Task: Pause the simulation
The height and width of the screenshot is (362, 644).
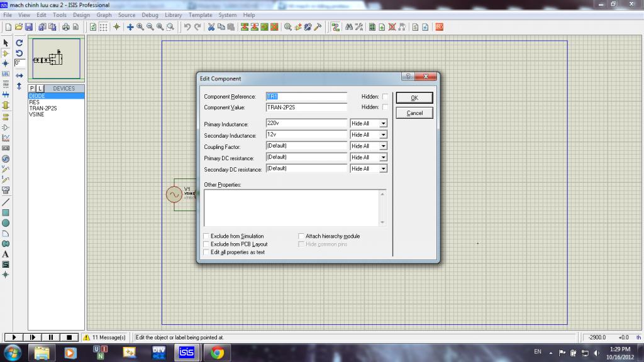Action: [51, 337]
